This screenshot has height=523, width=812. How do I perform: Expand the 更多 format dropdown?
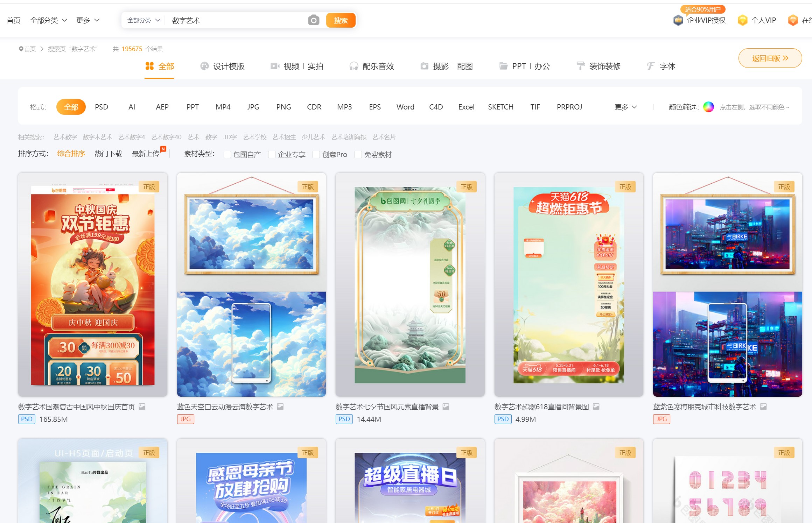pyautogui.click(x=626, y=107)
